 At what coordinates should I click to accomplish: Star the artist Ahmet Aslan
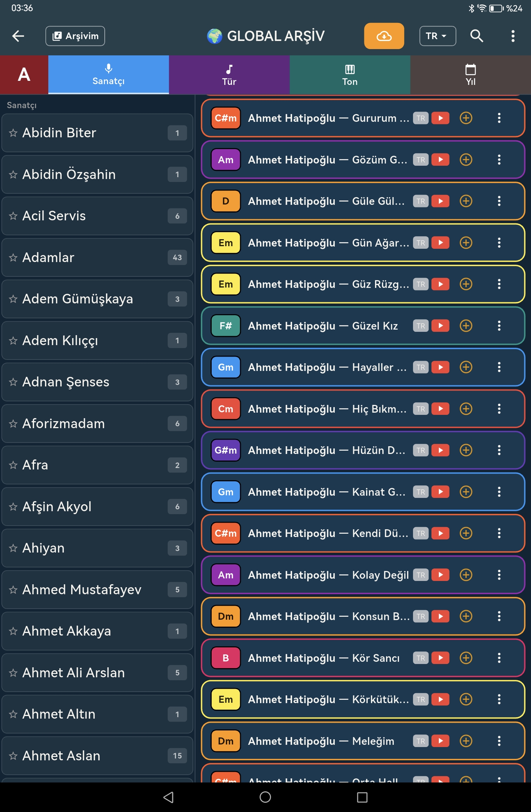tap(13, 756)
